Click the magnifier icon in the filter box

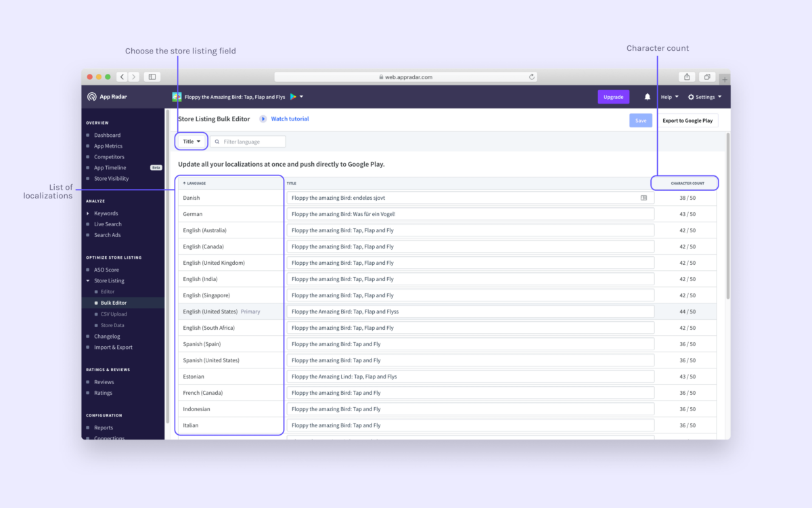(x=217, y=141)
